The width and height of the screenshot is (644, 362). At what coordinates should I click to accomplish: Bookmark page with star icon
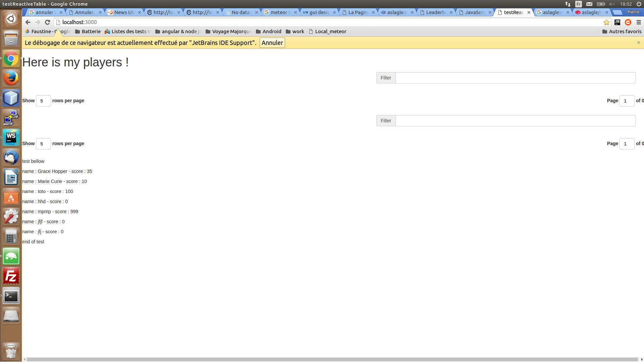click(x=606, y=22)
